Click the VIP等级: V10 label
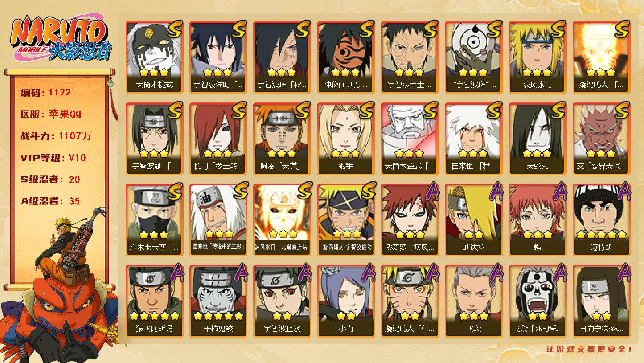Screen dimensions: 644x363 53,158
